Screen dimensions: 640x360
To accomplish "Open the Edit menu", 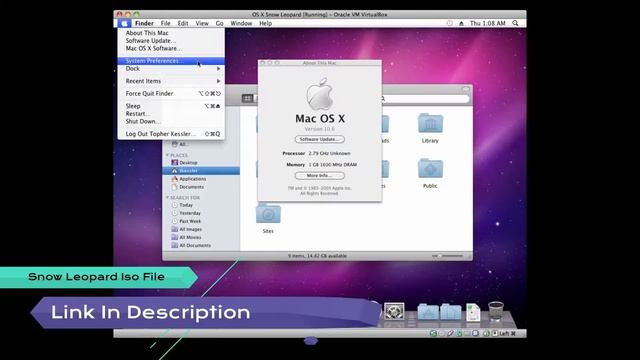I will pos(183,23).
